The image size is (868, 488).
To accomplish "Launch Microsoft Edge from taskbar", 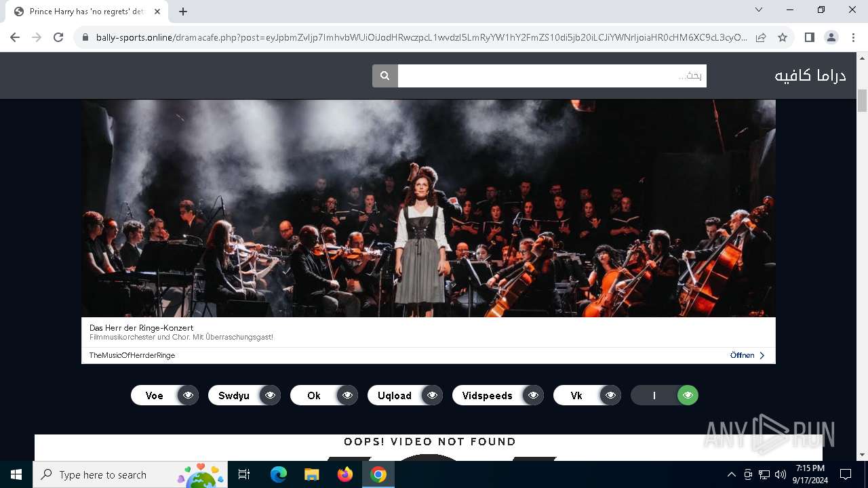I will [x=279, y=474].
